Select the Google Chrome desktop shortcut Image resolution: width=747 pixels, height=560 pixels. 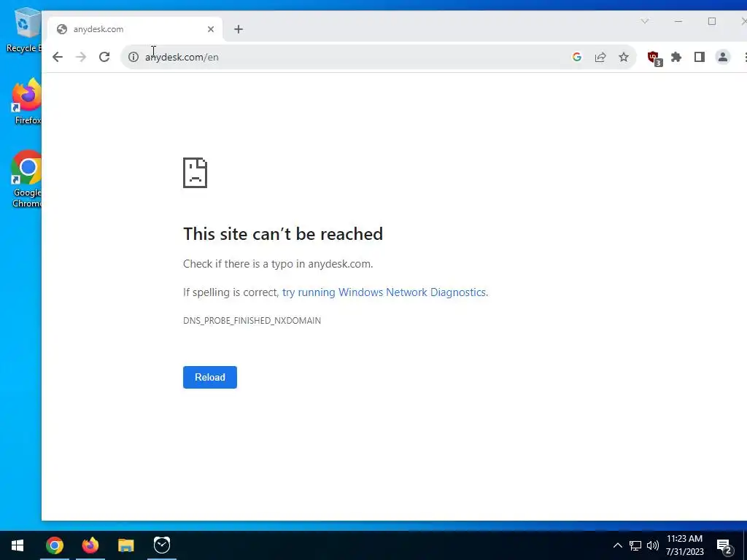tap(27, 179)
